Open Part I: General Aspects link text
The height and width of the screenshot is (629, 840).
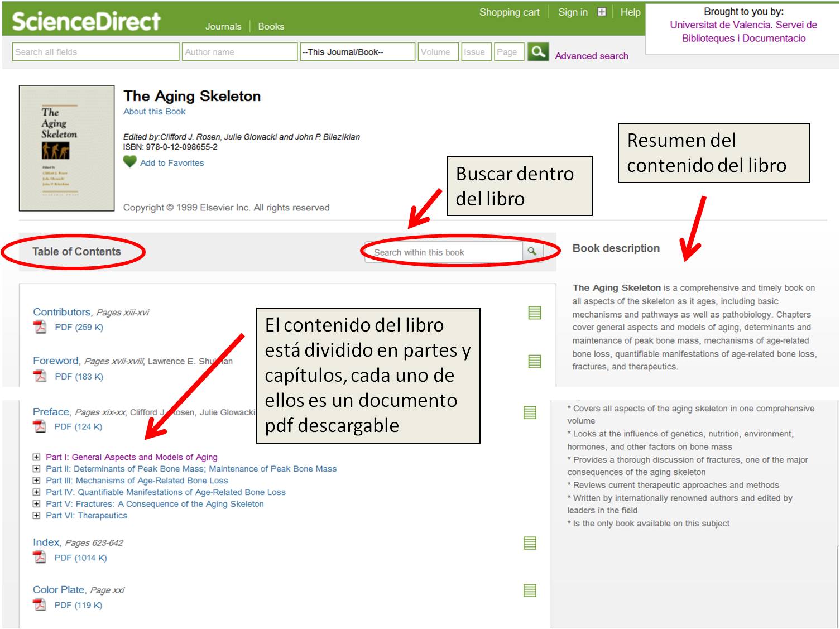132,457
